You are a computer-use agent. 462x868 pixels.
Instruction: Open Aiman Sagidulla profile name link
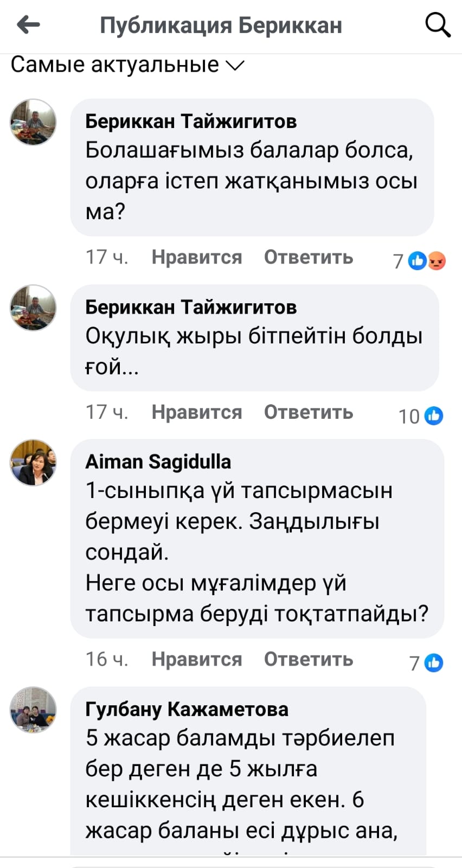coord(158,462)
